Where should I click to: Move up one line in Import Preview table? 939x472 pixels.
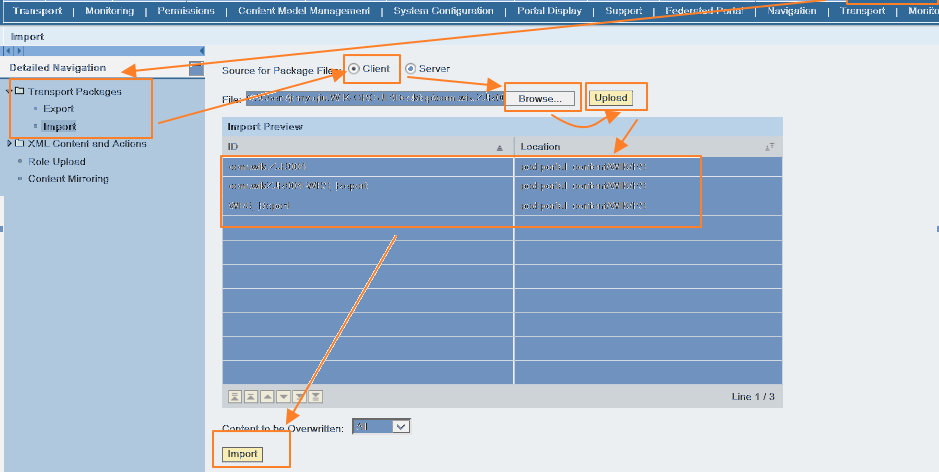267,397
